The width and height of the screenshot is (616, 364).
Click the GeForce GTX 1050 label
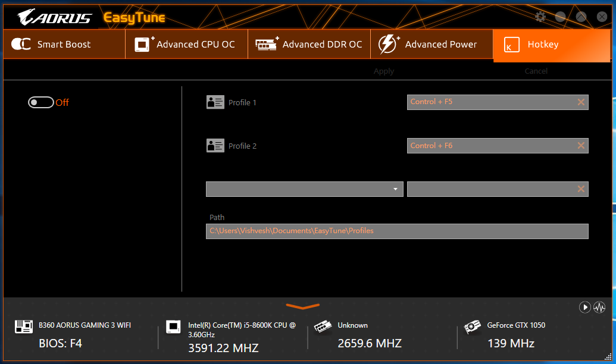coord(516,325)
